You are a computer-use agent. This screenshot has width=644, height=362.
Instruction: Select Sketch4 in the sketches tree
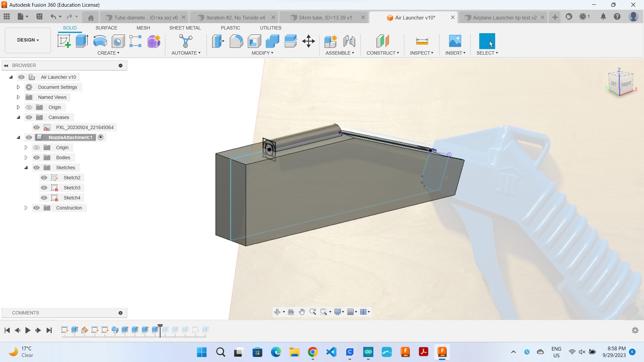pyautogui.click(x=72, y=197)
